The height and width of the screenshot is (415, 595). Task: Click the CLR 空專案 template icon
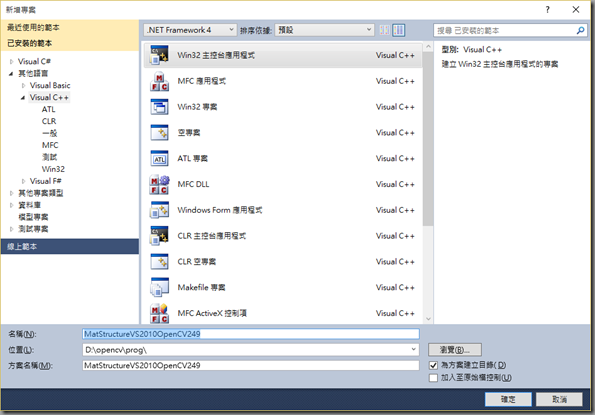[x=159, y=262]
